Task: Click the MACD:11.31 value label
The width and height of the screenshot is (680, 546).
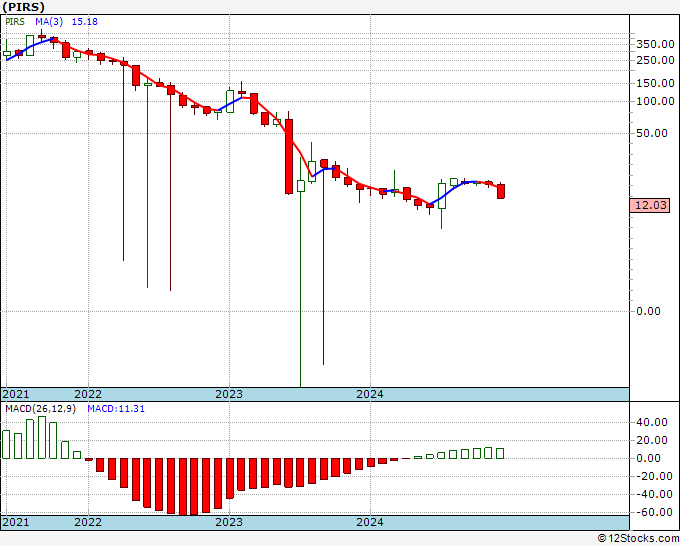Action: 116,409
